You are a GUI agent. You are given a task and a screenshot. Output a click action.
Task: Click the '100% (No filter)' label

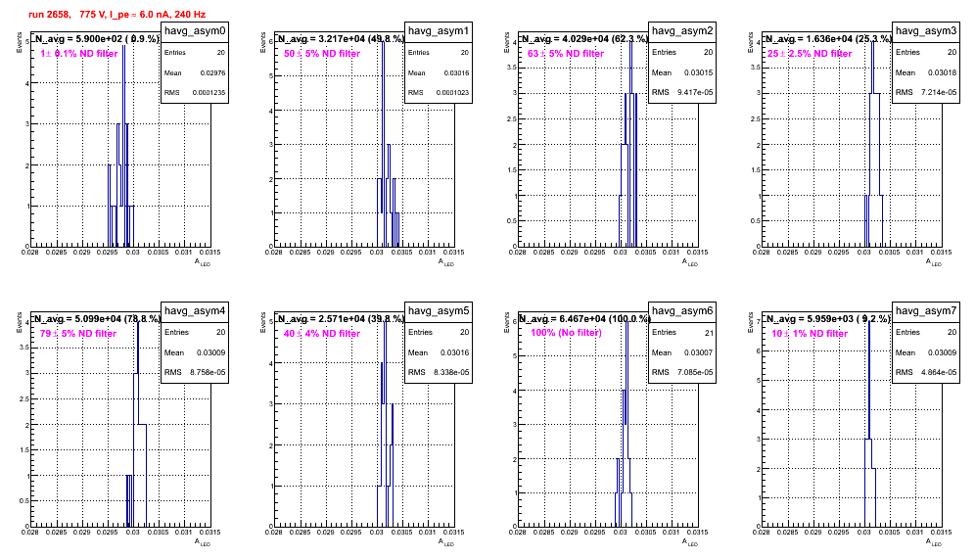pyautogui.click(x=567, y=333)
